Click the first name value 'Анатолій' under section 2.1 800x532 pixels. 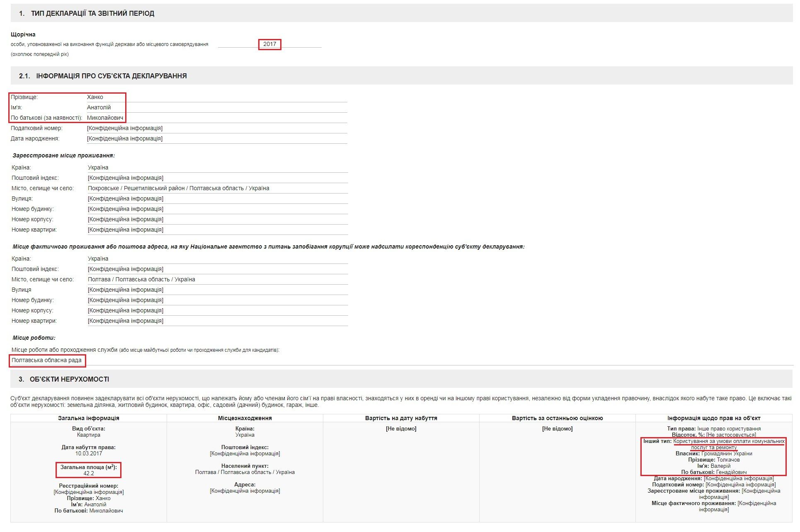point(99,107)
